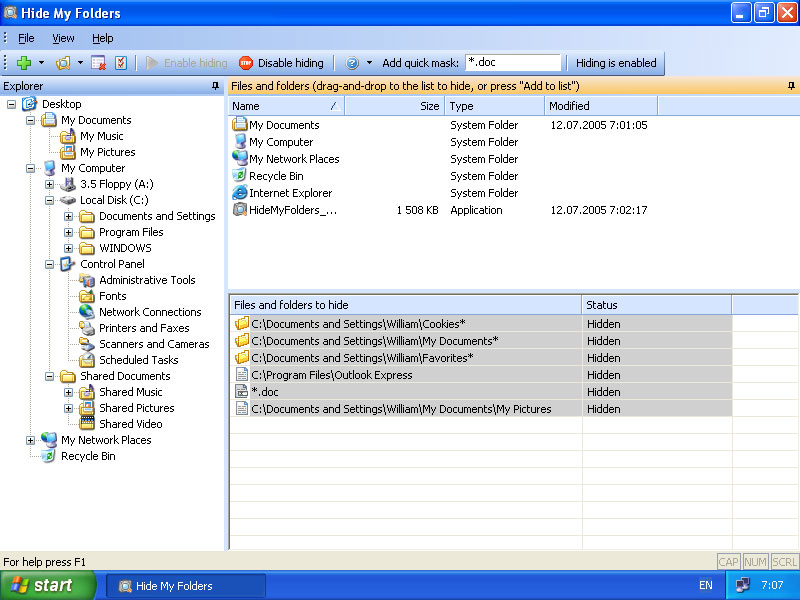
Task: Select My Computer icon in file list
Action: click(x=240, y=141)
